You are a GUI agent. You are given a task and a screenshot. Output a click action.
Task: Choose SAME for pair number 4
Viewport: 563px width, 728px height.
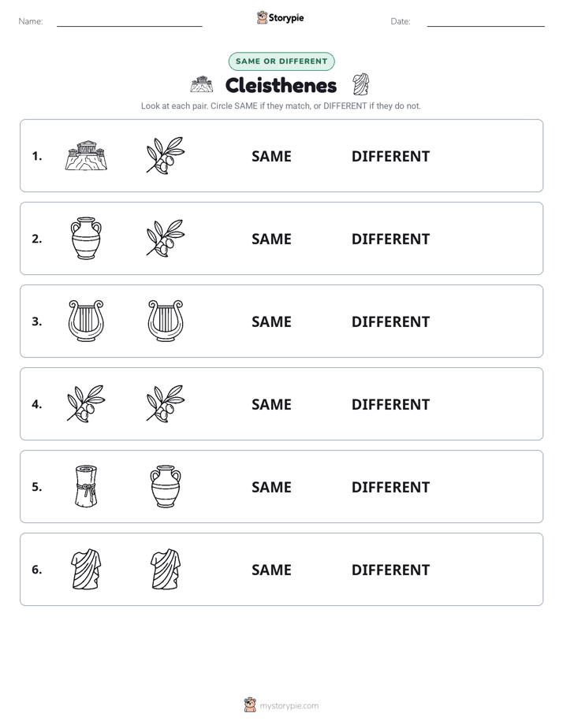click(x=271, y=404)
